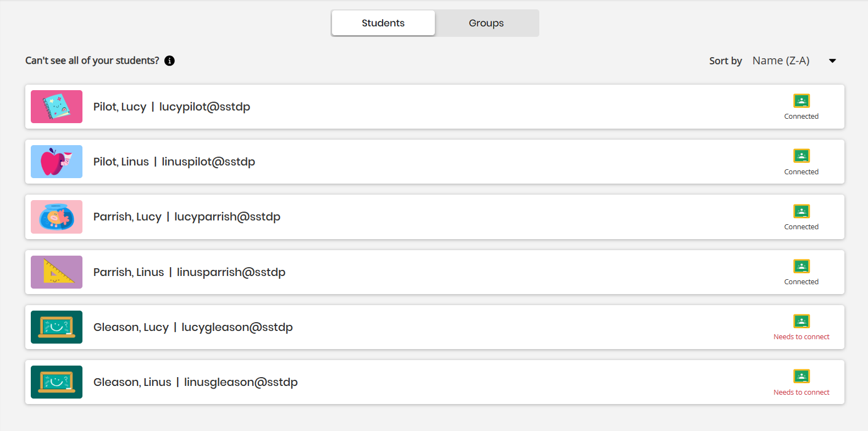Click the info icon beside Can't see all students

click(169, 60)
